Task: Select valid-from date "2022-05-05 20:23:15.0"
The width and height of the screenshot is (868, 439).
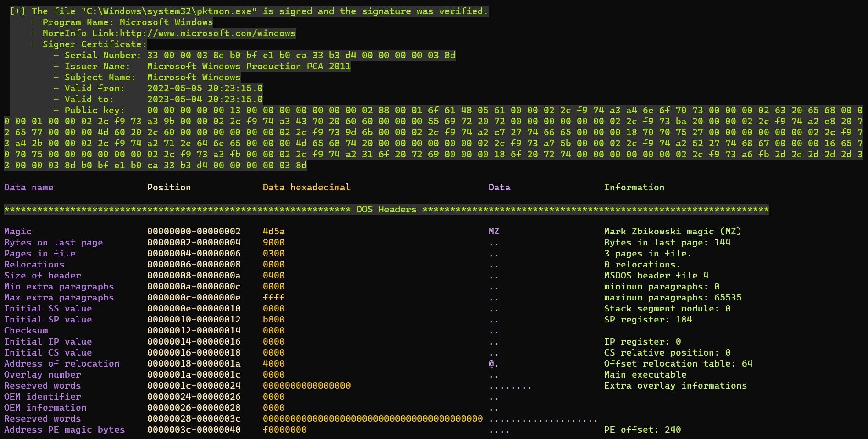Action: [205, 89]
